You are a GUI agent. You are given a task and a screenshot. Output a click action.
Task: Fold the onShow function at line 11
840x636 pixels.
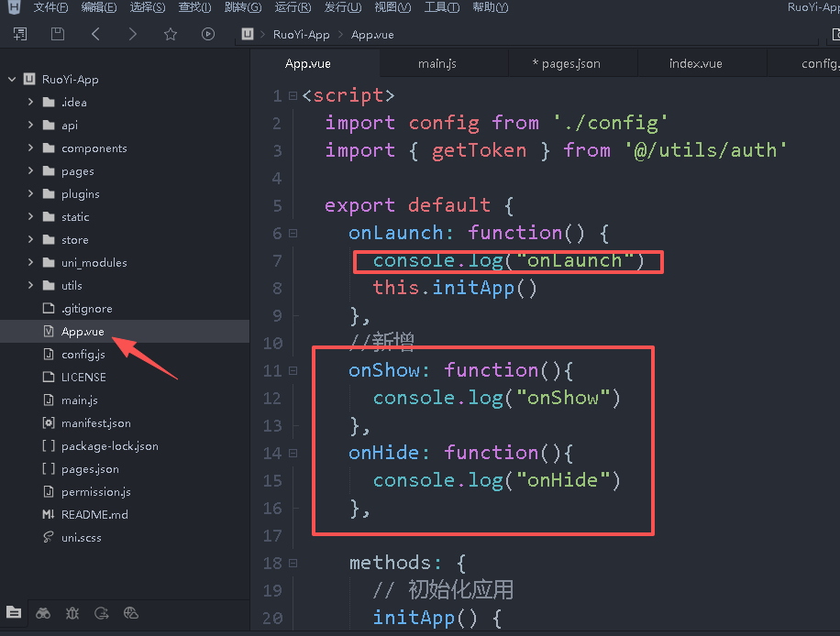click(x=293, y=370)
